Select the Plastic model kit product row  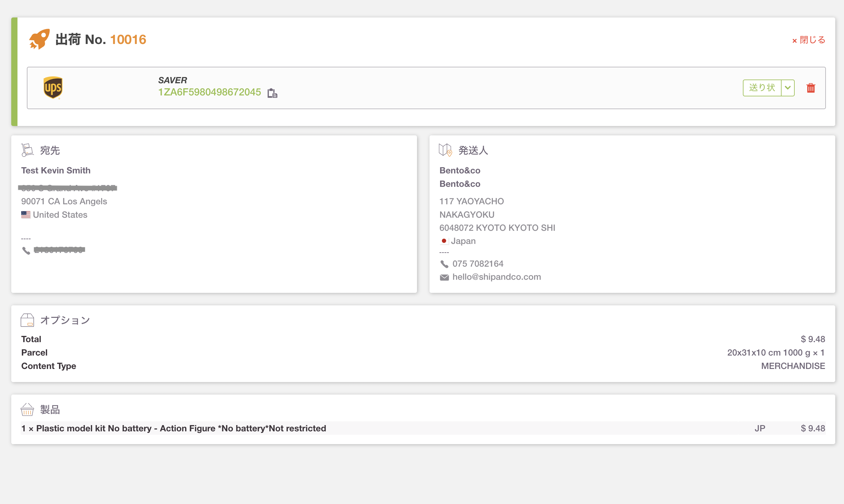(x=423, y=428)
